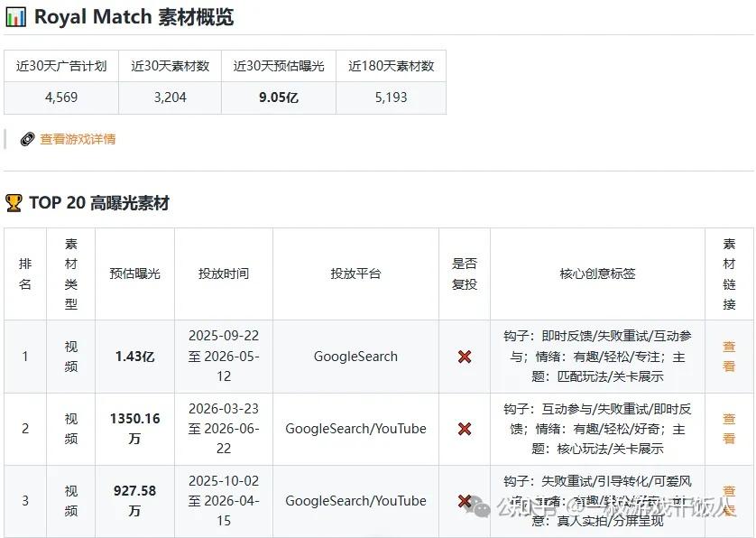Click red cross icon in rank 1 row
This screenshot has height=538, width=756.
465,357
